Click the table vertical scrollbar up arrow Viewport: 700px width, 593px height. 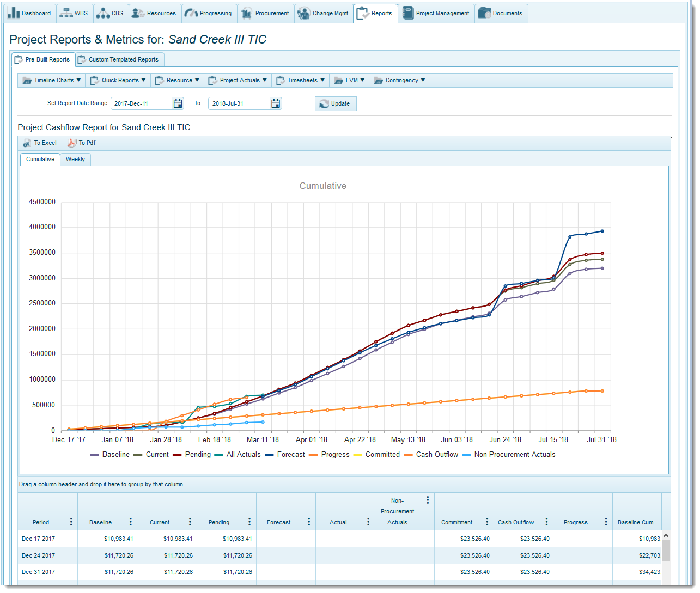click(x=666, y=536)
